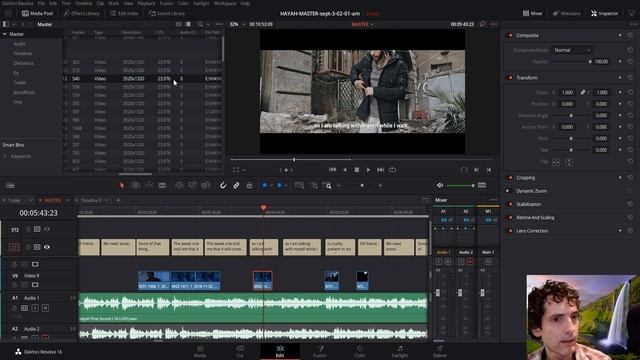
Task: Open the timeline view options icon
Action: point(10,186)
